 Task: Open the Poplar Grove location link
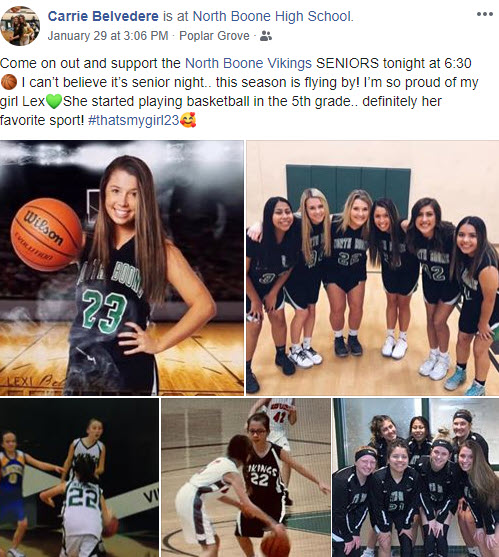214,36
